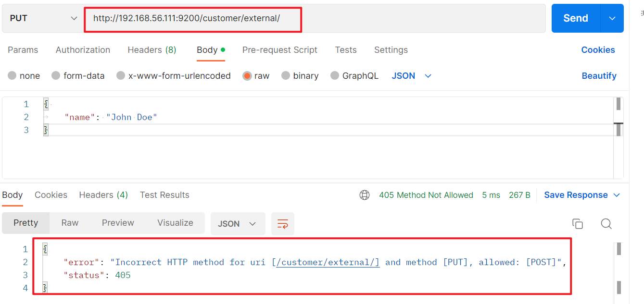Screen dimensions: 644x304
Task: Open the response Headers (4) tab
Action: point(103,195)
